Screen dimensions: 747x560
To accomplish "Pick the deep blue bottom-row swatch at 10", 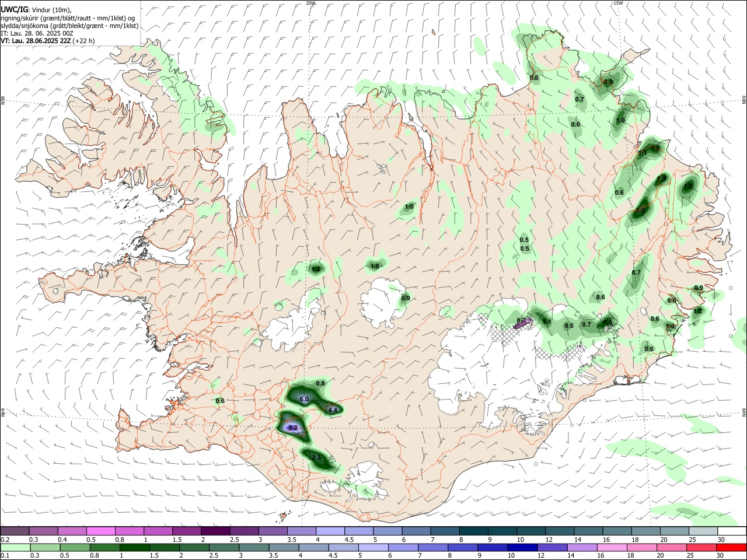I will [522, 547].
